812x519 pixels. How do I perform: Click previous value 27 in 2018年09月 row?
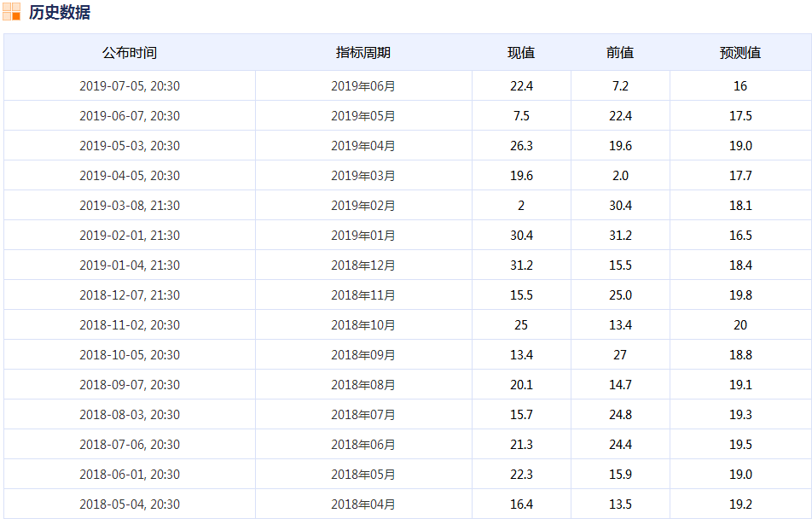pyautogui.click(x=620, y=355)
